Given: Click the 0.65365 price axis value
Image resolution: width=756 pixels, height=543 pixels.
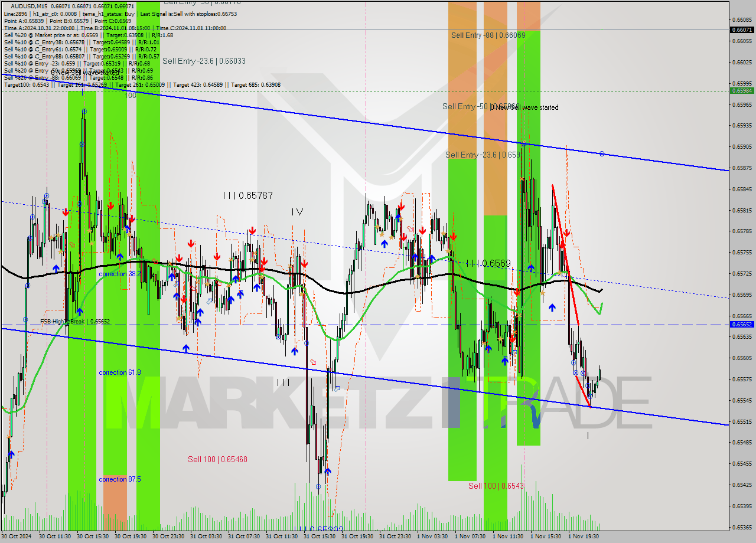Looking at the screenshot, I should [x=742, y=528].
